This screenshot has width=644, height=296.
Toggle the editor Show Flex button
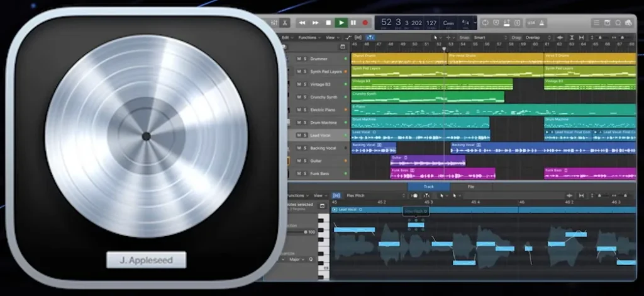pyautogui.click(x=336, y=196)
